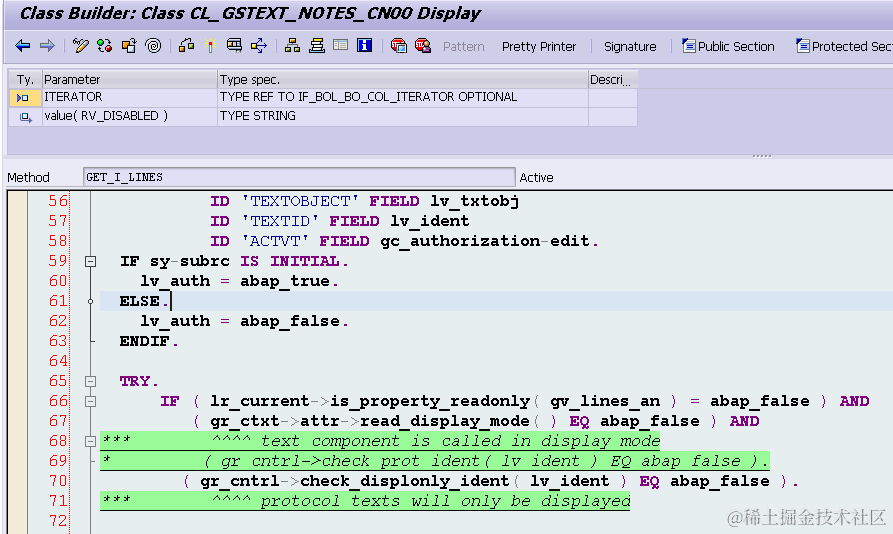Click the forward arrow icon
The image size is (893, 534).
pos(47,46)
